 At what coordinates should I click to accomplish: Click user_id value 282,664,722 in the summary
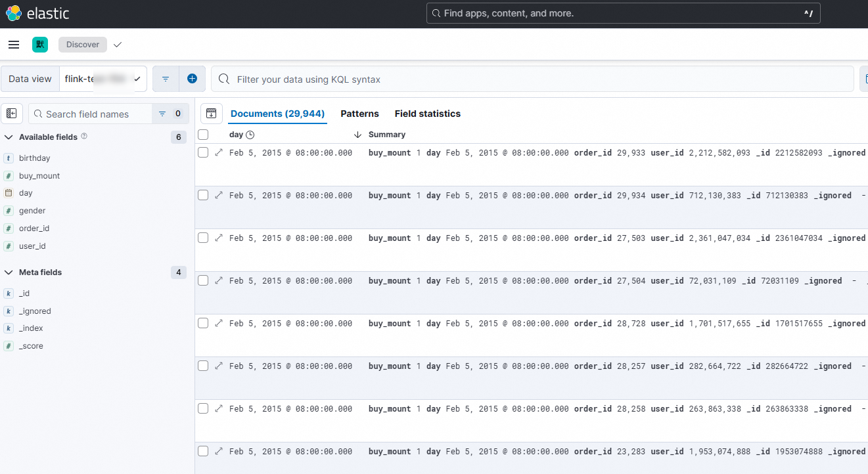[715, 366]
